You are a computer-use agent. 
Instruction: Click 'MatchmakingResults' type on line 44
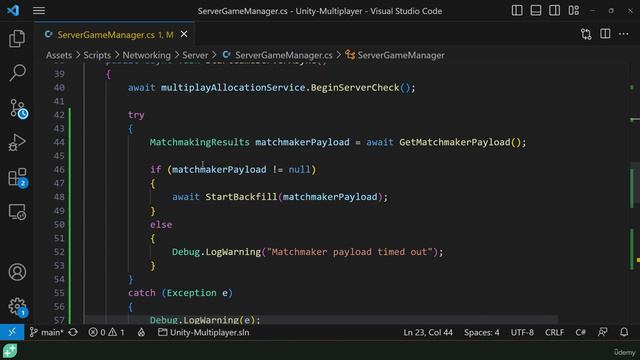(x=200, y=142)
